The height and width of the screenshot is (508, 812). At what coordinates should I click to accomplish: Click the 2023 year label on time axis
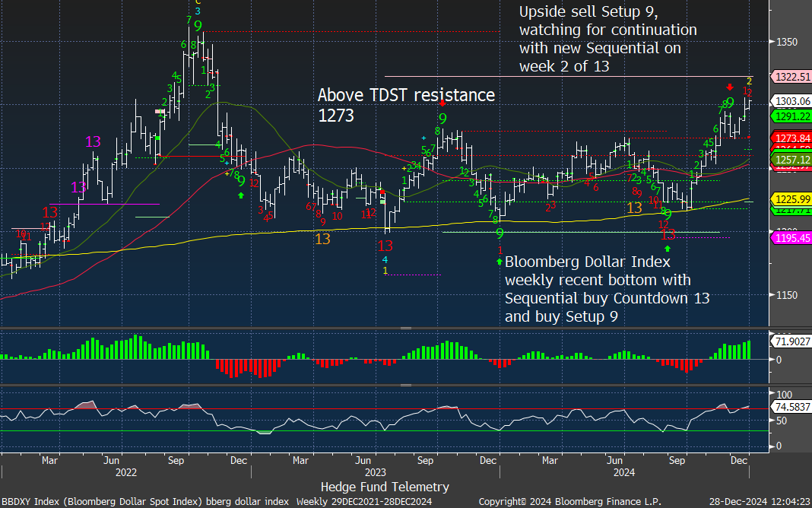375,472
